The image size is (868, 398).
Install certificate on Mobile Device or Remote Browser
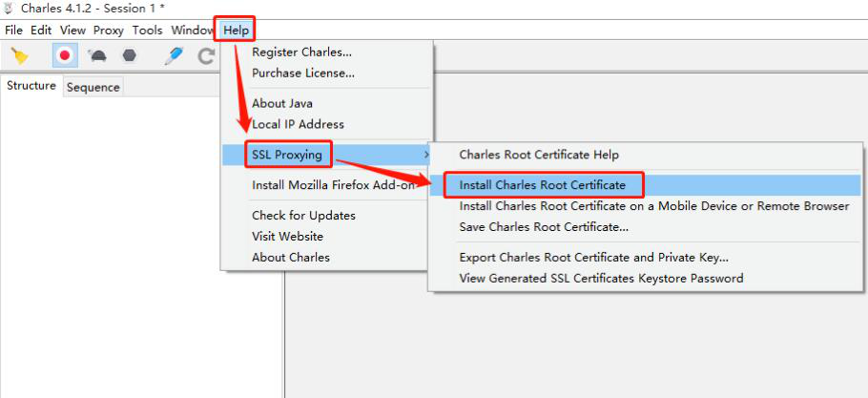(646, 206)
